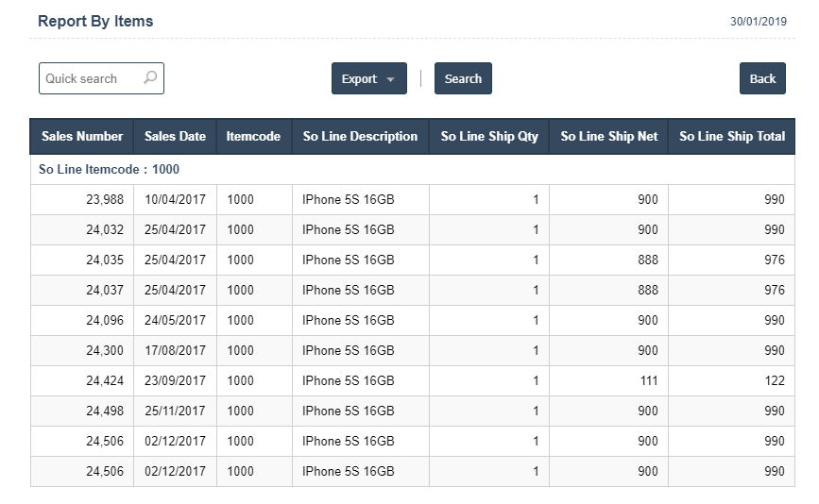Click the 24,424 sales row dated 23/09/2017

pos(413,381)
